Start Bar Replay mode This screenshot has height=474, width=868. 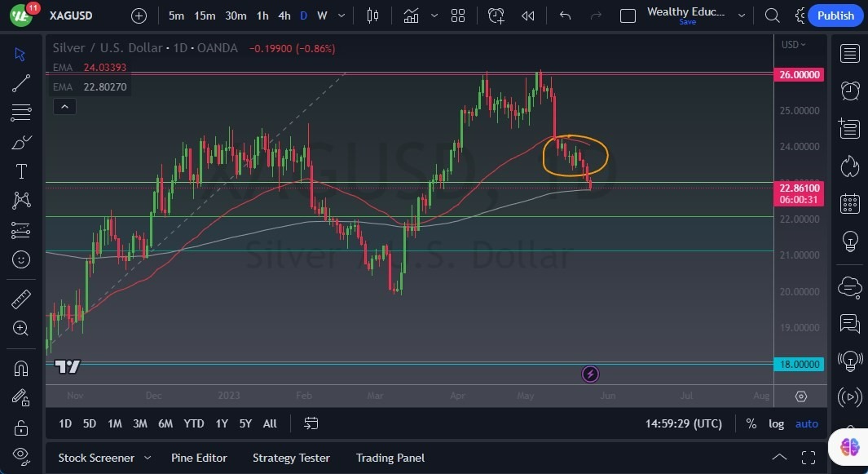(528, 16)
